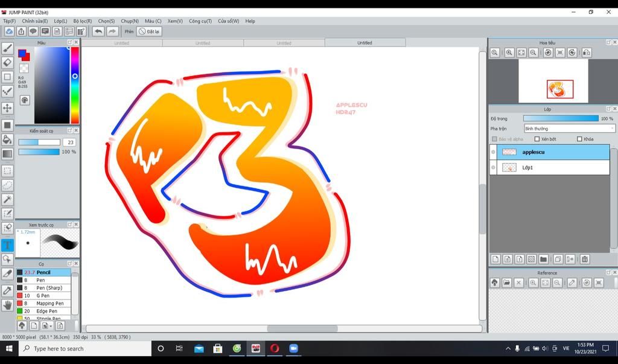Viewport: 618px width, 364px height.
Task: Open the Xem(V) menu
Action: pos(175,21)
